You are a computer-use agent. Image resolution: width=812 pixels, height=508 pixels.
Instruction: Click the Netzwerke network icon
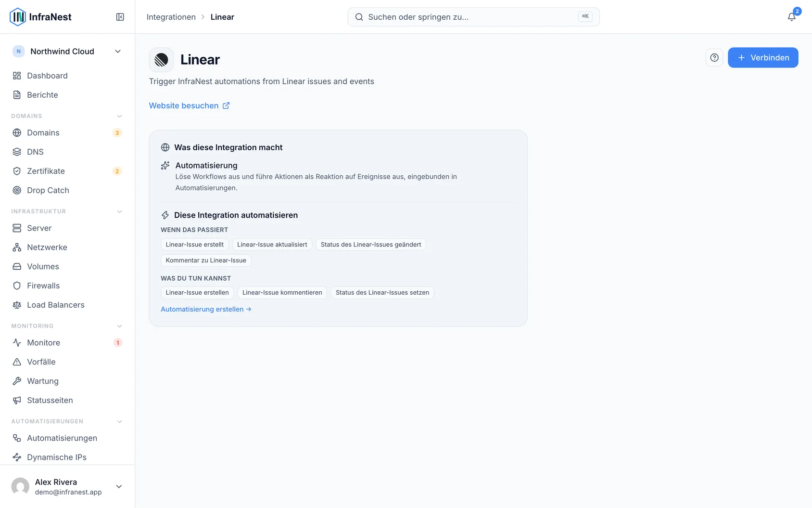(x=17, y=247)
